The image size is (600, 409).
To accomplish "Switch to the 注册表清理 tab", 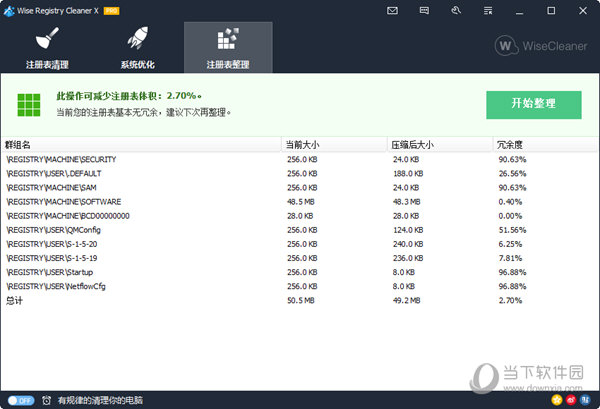I will tap(48, 47).
